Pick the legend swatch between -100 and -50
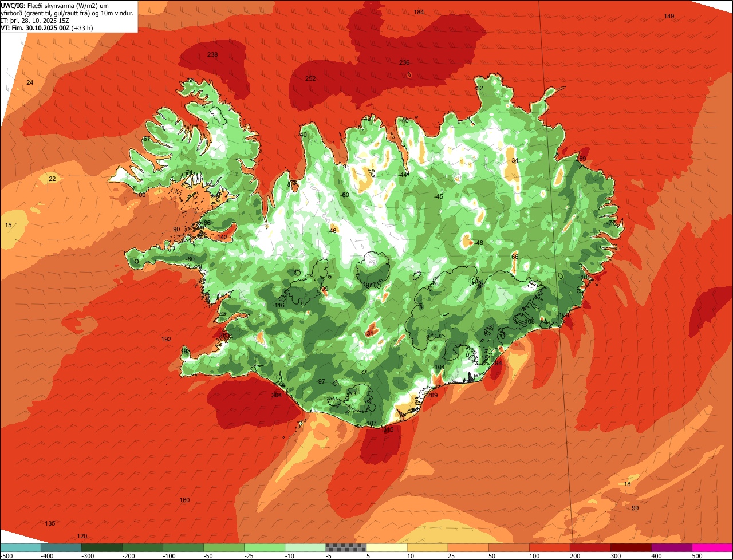Image resolution: width=733 pixels, height=560 pixels. (x=183, y=547)
